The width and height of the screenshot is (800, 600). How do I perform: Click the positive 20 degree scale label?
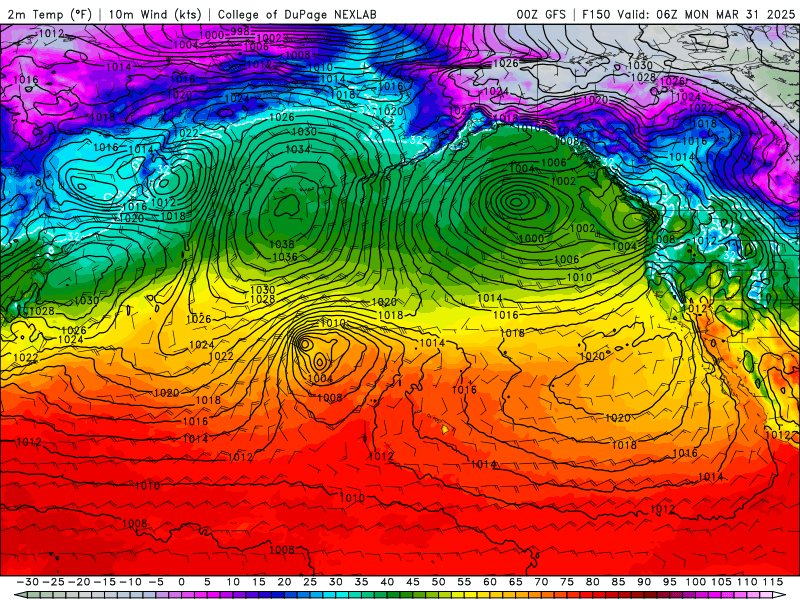click(x=284, y=582)
